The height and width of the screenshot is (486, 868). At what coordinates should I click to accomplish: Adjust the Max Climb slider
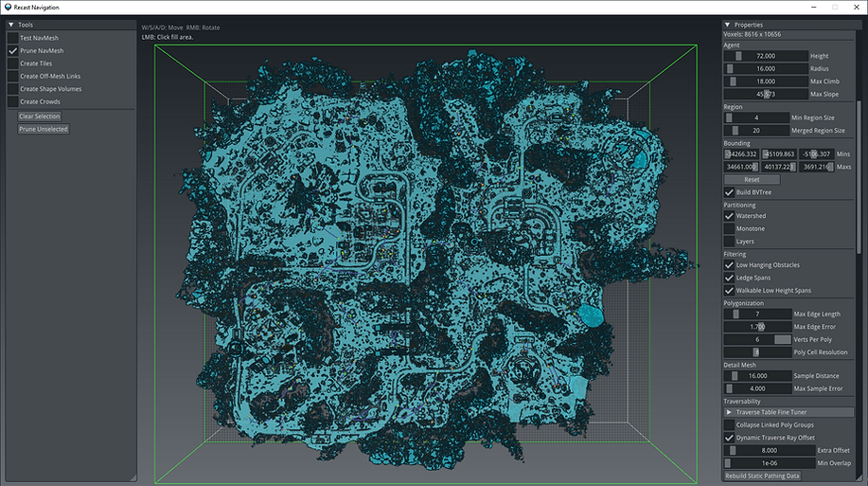click(766, 81)
